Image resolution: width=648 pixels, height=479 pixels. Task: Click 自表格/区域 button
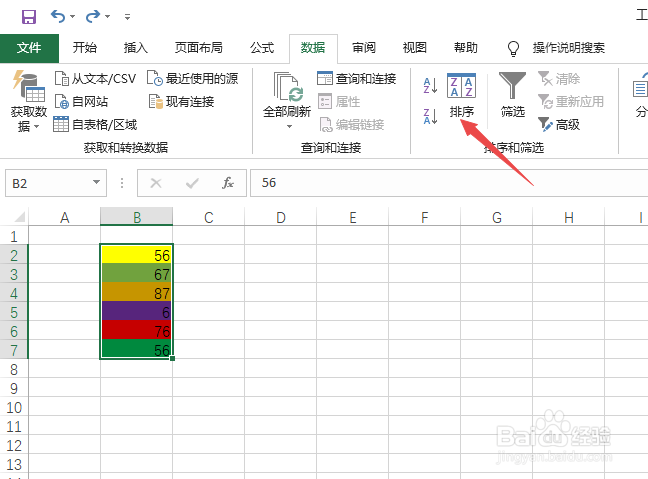click(95, 124)
